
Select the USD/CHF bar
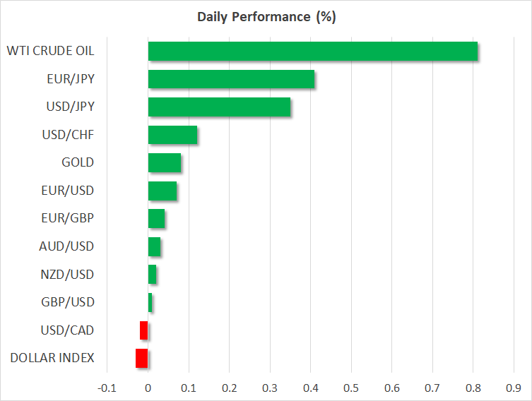tap(172, 135)
